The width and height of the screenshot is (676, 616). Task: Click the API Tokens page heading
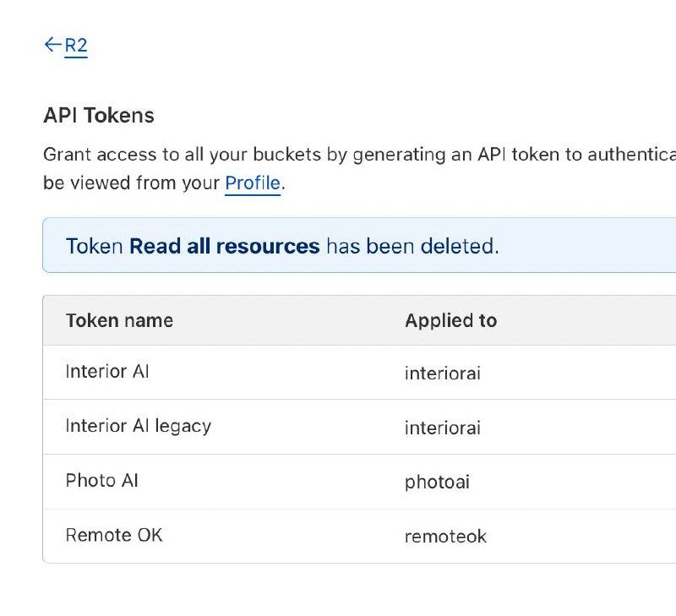[x=99, y=116]
